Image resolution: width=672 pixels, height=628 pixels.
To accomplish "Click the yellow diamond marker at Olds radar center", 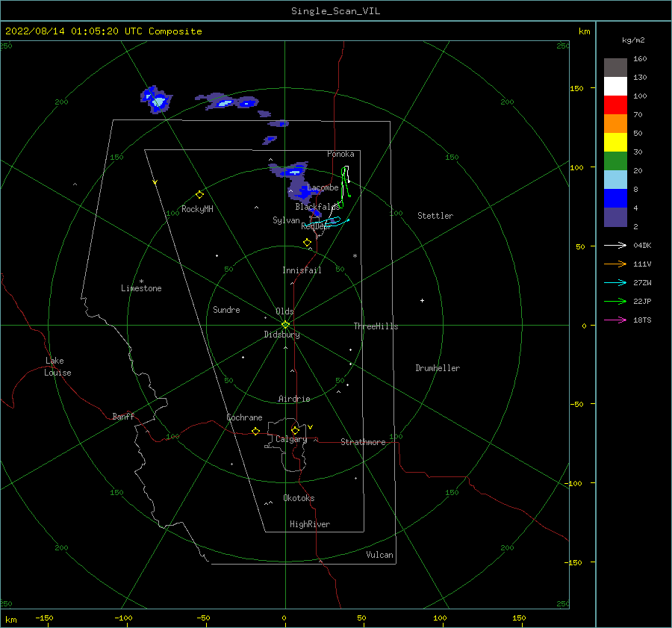I will (x=285, y=325).
